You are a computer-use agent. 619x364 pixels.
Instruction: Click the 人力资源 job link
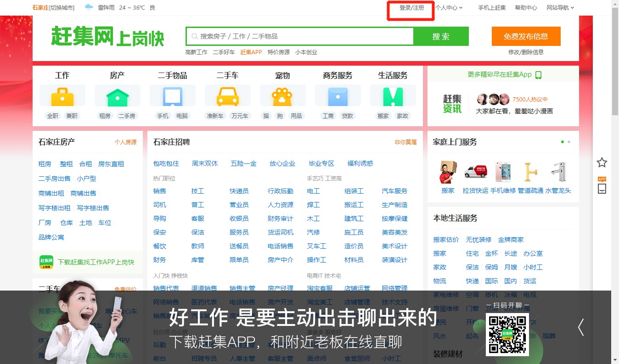coord(281,205)
